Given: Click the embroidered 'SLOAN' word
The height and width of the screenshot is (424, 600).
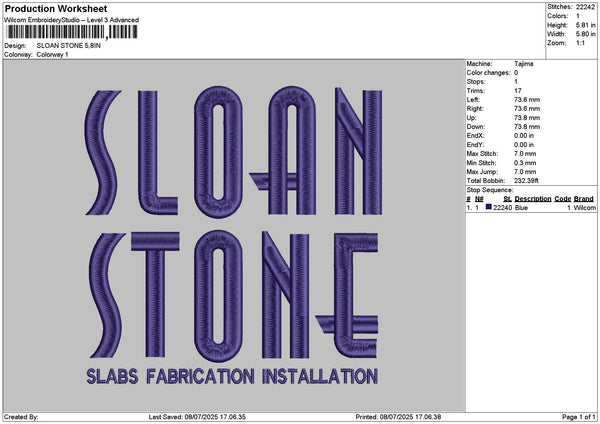Looking at the screenshot, I should 233,151.
